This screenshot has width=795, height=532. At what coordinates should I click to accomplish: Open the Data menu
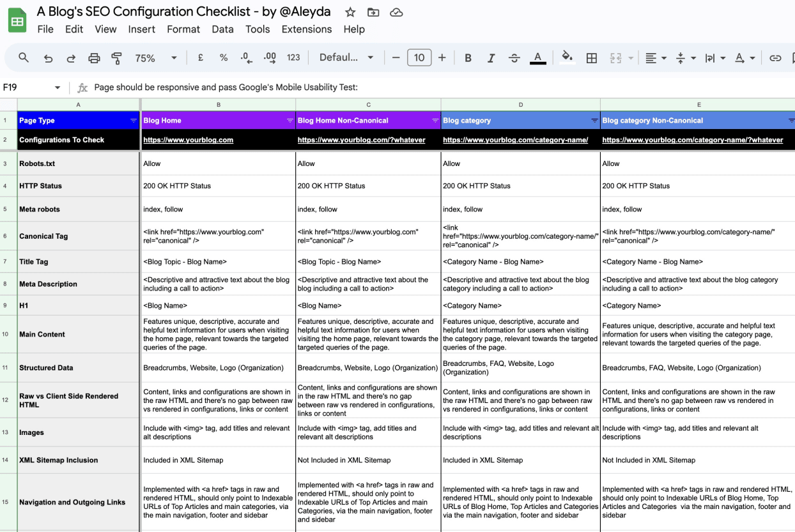click(223, 29)
